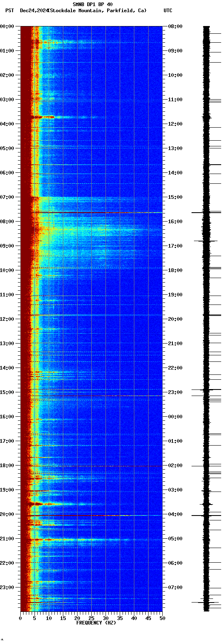Click the UTC label in header

168,11
